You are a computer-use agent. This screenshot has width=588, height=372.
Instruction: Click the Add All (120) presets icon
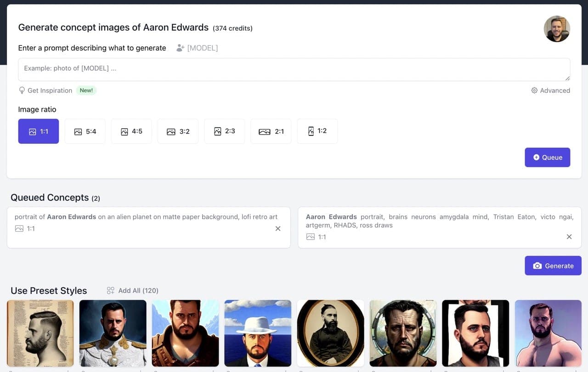[111, 291]
